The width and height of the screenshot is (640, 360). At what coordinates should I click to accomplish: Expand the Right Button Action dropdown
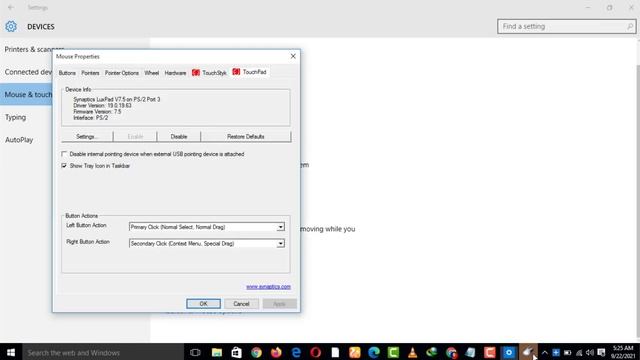[x=280, y=244]
